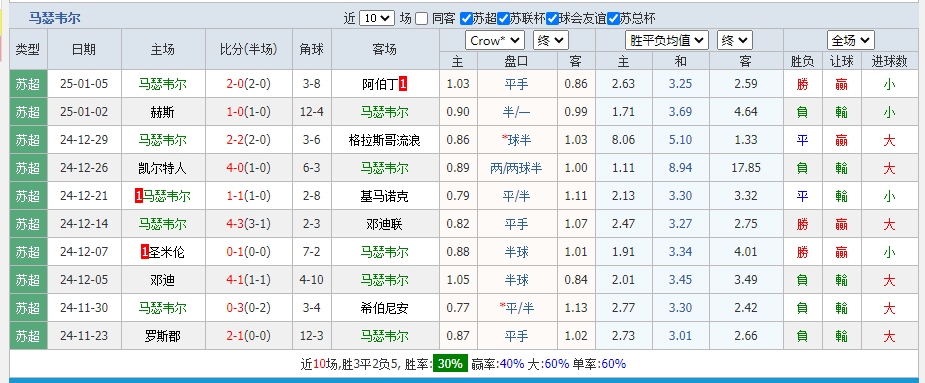925x383 pixels.
Task: Click date 24-11-30 cell
Action: coord(84,308)
